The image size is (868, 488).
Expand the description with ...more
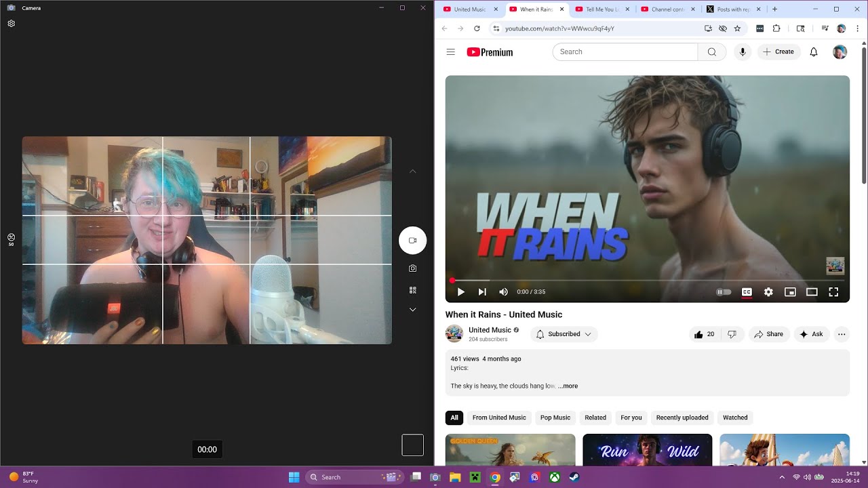coord(568,386)
